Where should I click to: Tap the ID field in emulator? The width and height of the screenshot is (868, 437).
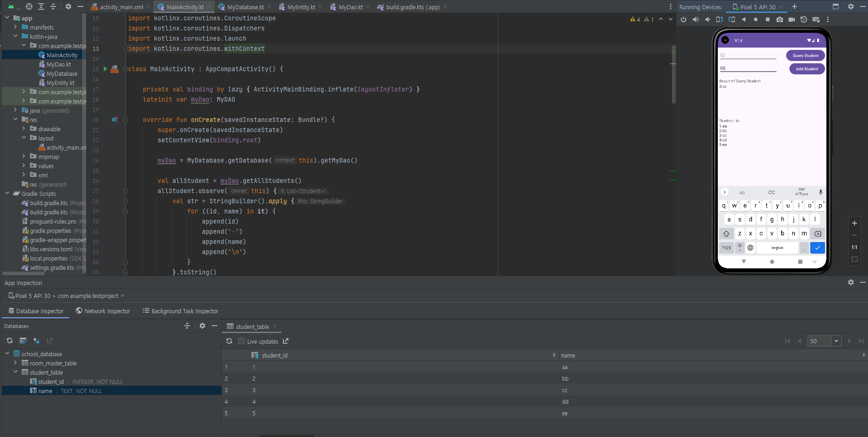tap(748, 55)
